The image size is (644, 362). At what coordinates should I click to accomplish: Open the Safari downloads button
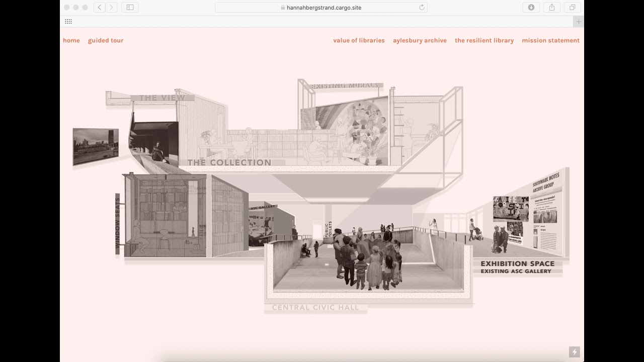(531, 7)
